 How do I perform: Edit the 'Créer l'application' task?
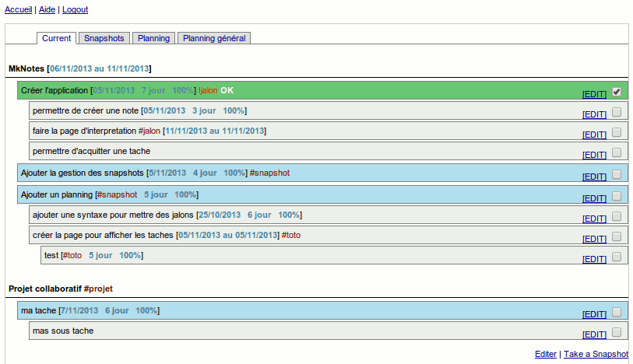coord(594,94)
